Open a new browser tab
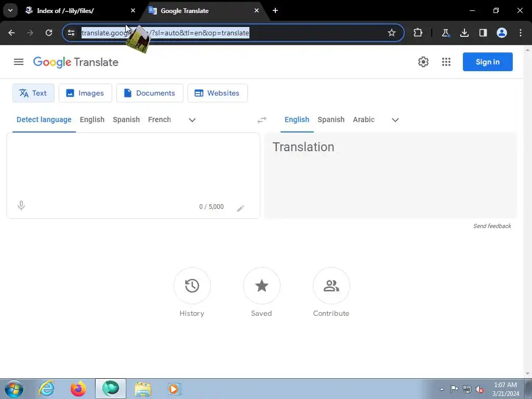Image resolution: width=532 pixels, height=399 pixels. 275,11
